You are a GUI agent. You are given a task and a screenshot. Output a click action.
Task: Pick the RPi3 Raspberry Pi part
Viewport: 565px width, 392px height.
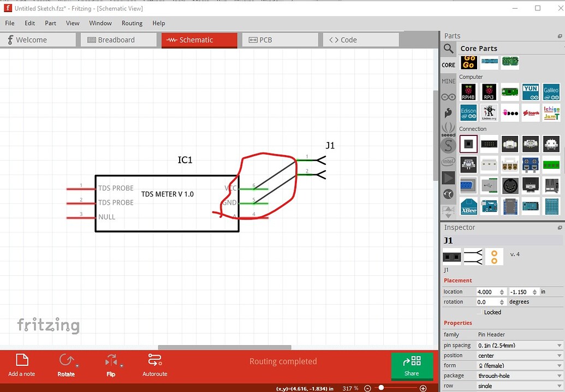tap(489, 92)
